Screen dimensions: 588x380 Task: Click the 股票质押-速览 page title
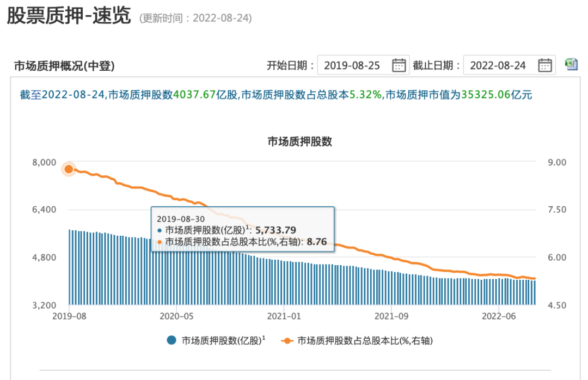69,16
